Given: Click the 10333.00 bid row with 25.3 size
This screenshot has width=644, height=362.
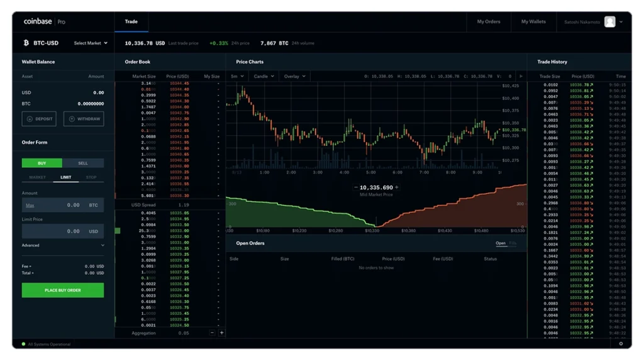Looking at the screenshot, I should (x=169, y=231).
